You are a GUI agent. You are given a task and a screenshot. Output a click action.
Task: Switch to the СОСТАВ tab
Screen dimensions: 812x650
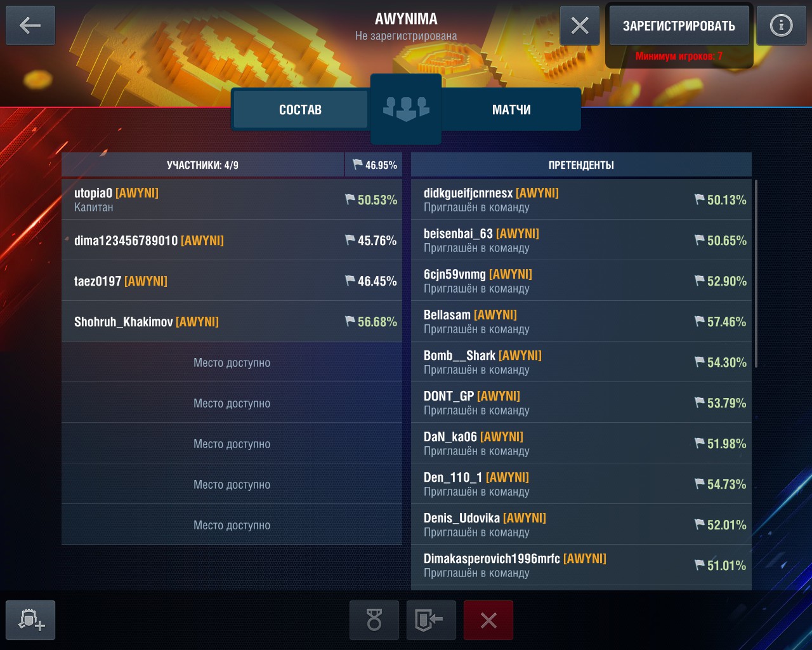point(301,110)
